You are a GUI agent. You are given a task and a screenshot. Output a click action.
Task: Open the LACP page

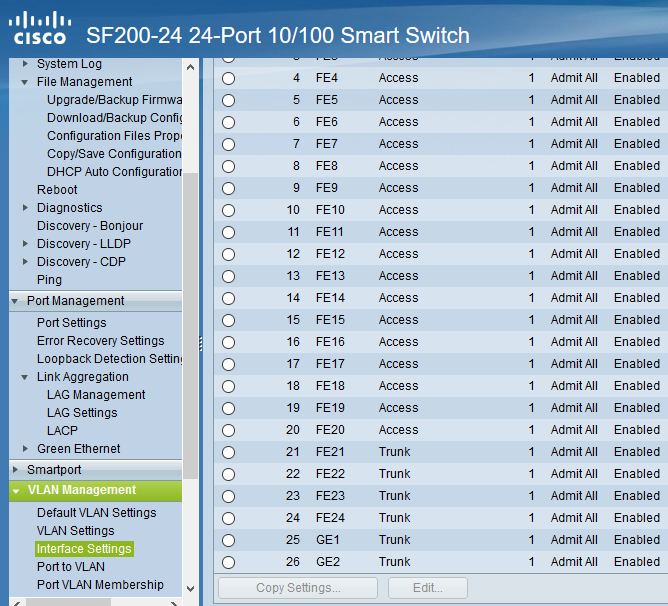pos(62,431)
